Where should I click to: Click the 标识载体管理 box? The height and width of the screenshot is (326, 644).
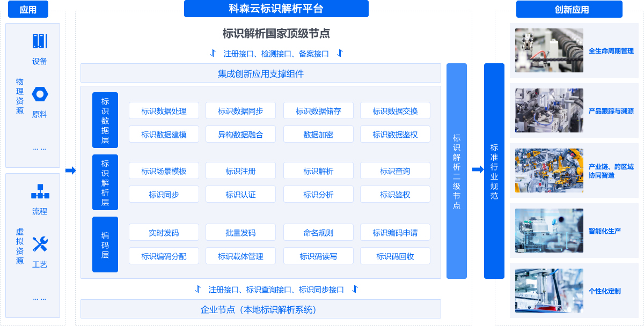tap(240, 256)
